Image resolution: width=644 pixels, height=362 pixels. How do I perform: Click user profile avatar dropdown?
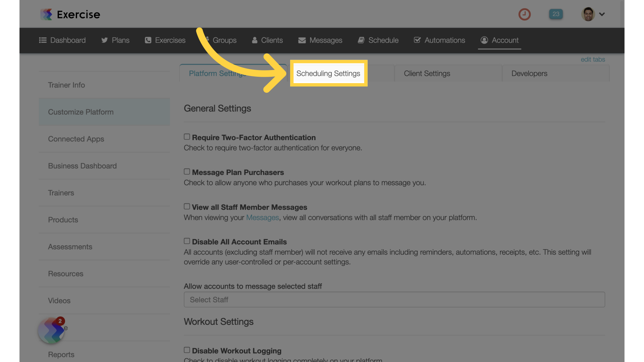coord(593,14)
